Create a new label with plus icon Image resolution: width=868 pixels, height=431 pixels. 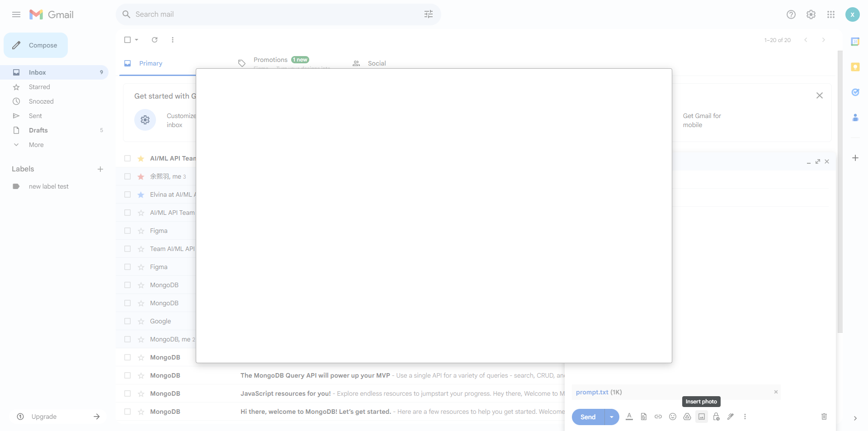coord(100,169)
